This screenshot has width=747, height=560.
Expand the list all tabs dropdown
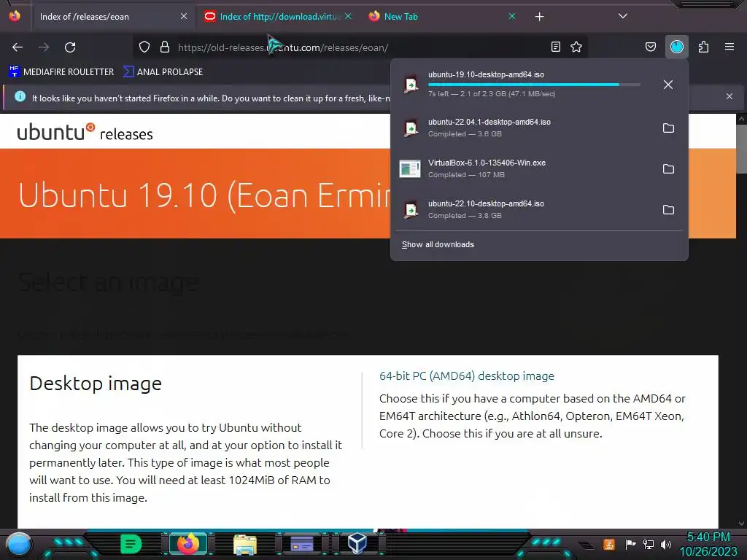click(x=623, y=16)
